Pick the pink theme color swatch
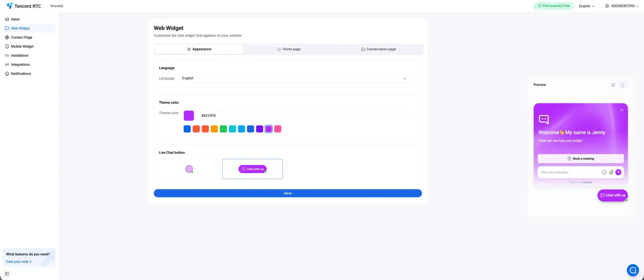The height and width of the screenshot is (280, 644). (x=278, y=129)
